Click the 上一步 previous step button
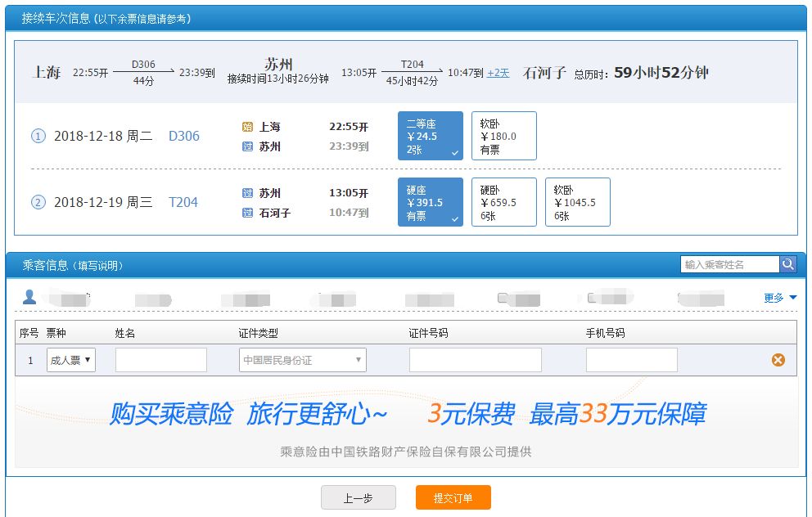The image size is (812, 517). coord(359,497)
